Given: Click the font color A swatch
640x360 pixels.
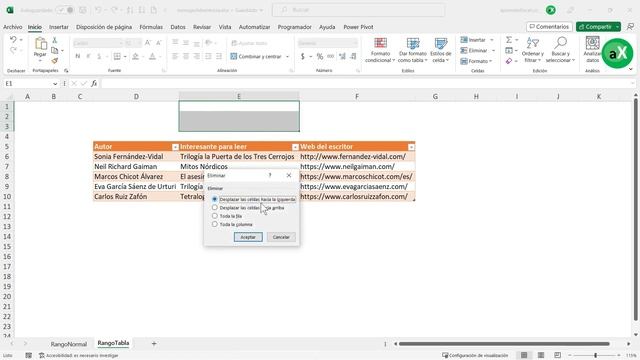Looking at the screenshot, I should pos(152,56).
